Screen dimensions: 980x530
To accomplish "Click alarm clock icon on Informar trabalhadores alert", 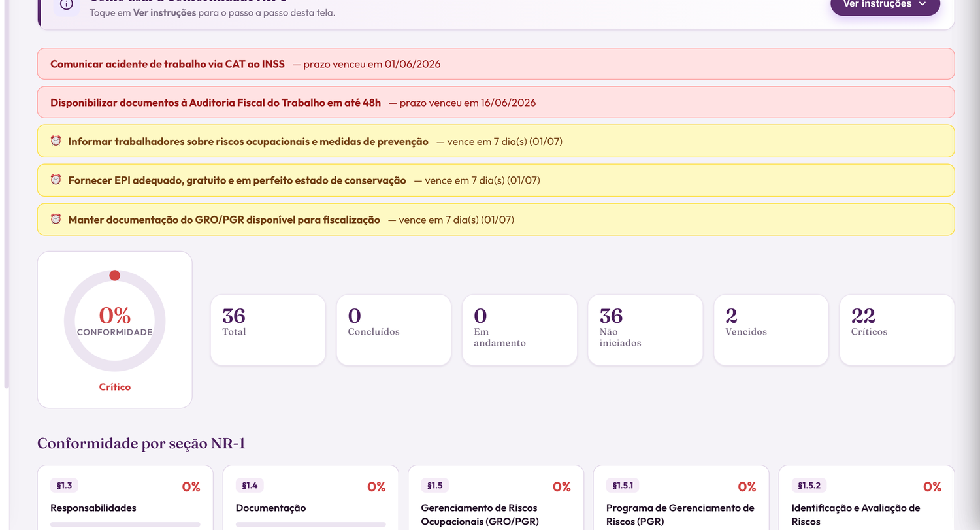I will point(56,141).
